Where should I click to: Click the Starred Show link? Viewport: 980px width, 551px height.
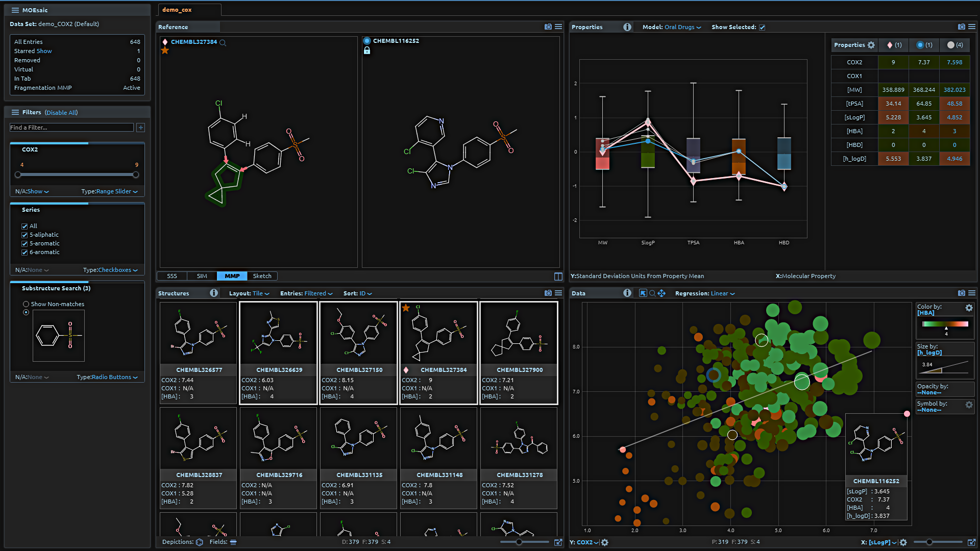pos(44,51)
